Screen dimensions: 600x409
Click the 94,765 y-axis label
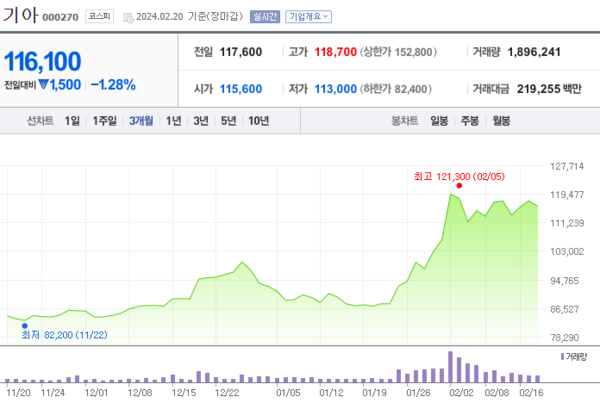[x=564, y=280]
